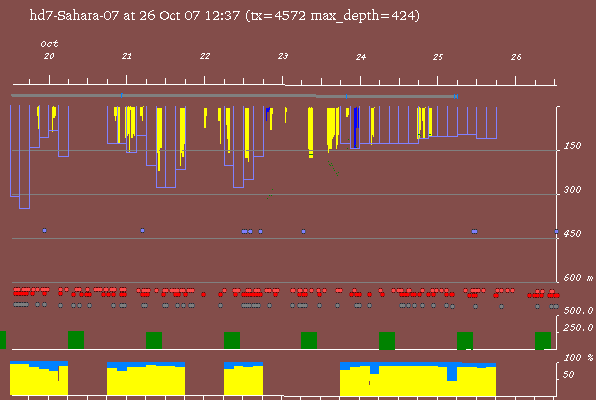596x400 pixels.
Task: Click the 150 depth axis label
Action: click(572, 146)
